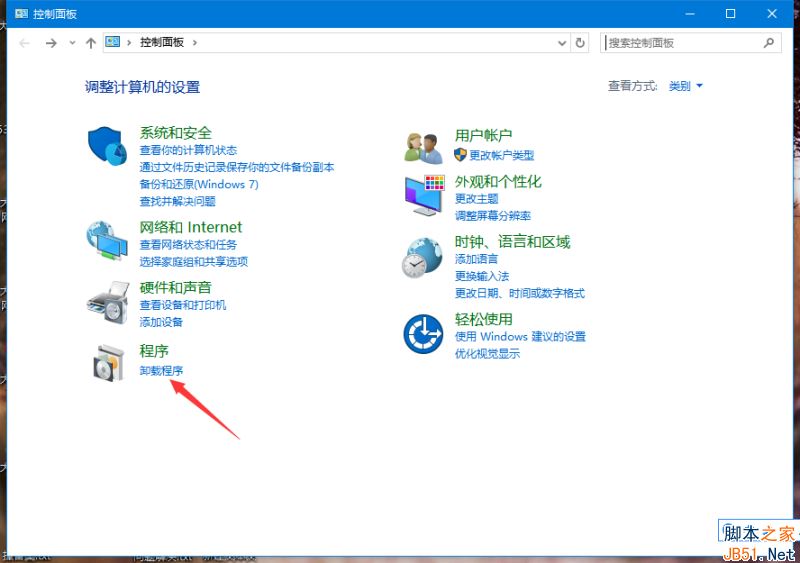The height and width of the screenshot is (563, 800).
Task: Click the Ease of Access icon
Action: (x=423, y=334)
